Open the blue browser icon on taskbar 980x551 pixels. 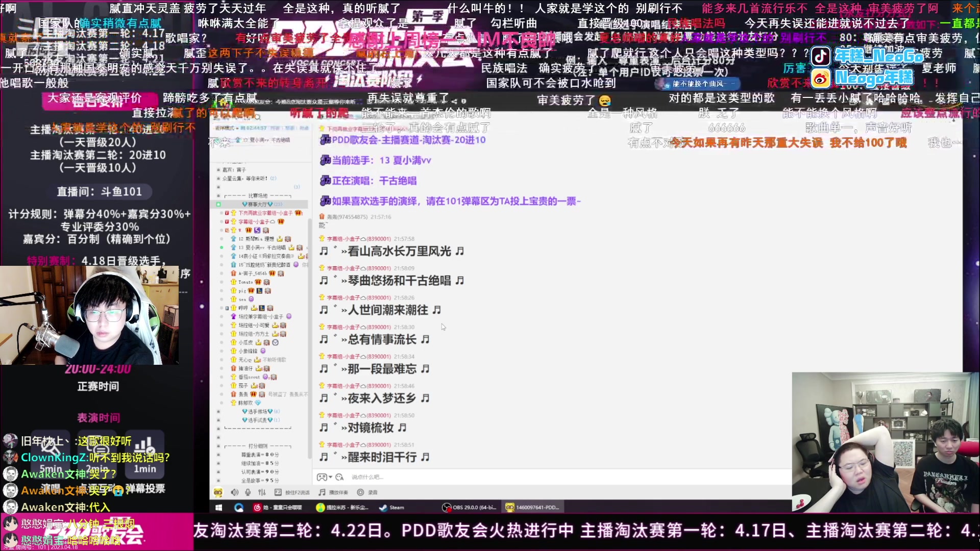coord(238,507)
